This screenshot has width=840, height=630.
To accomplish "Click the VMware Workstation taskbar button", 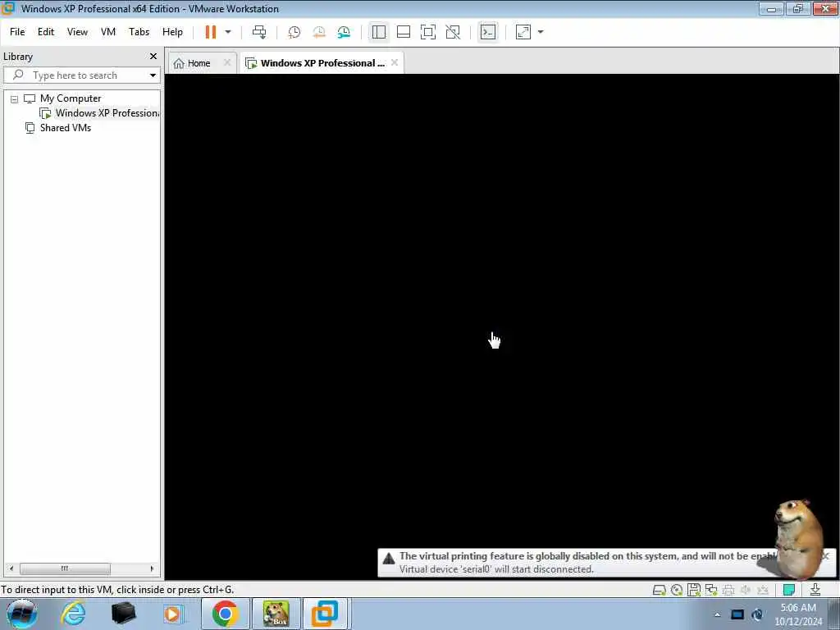I will tap(325, 614).
